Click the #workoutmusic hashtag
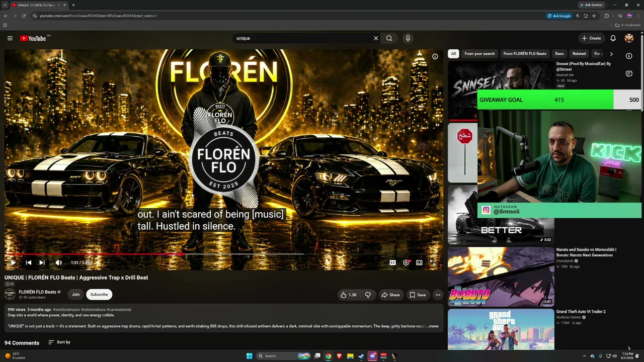This screenshot has width=644, height=362. 66,310
